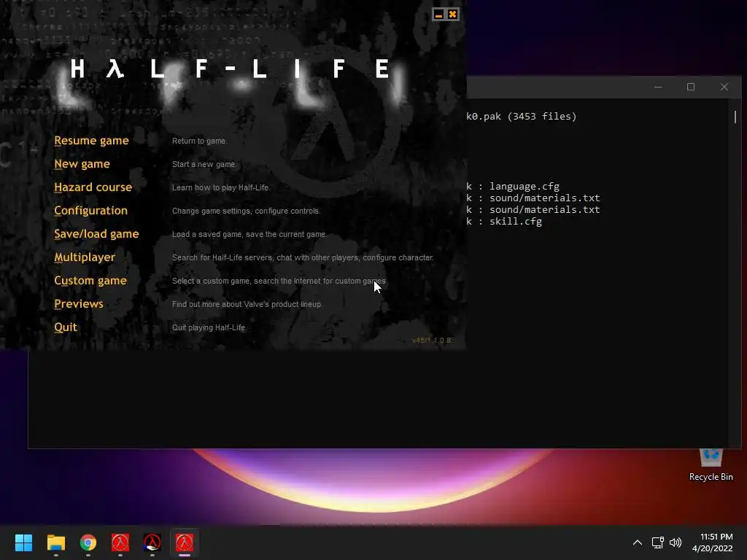Open the volume control in tray
The width and height of the screenshot is (747, 560).
676,542
